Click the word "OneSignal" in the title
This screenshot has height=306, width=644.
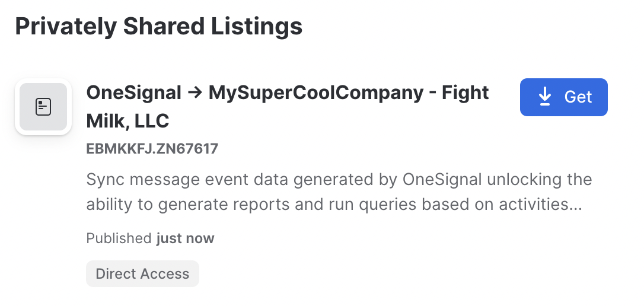(x=134, y=93)
